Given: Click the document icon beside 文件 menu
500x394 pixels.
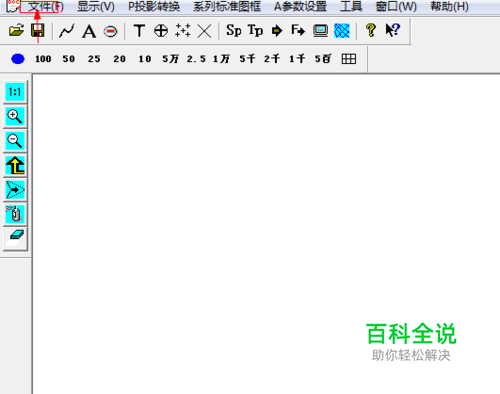Looking at the screenshot, I should click(13, 6).
